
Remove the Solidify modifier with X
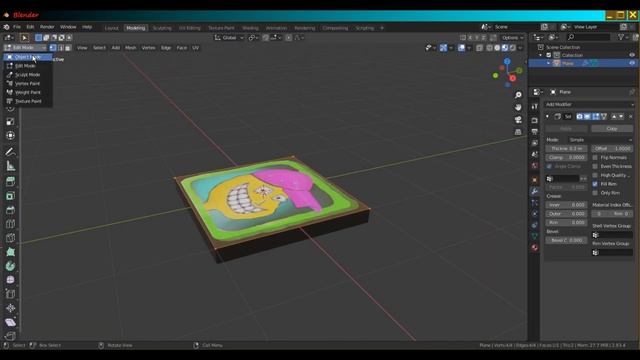click(x=631, y=117)
